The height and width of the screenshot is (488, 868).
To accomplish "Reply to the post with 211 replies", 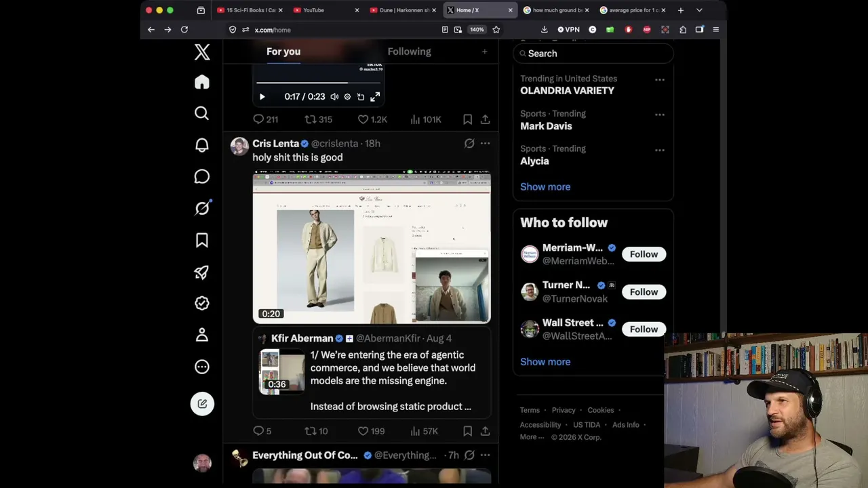I will (265, 119).
